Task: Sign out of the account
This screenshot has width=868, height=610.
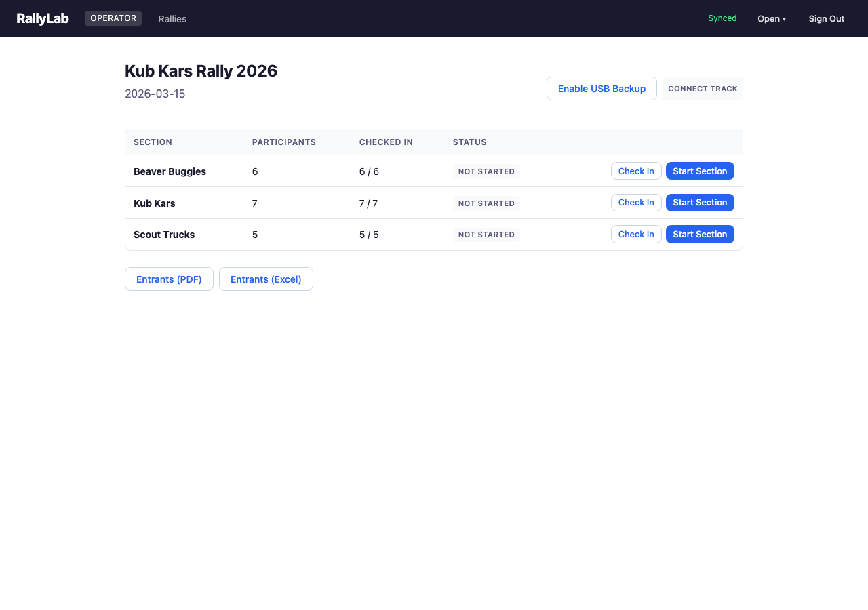Action: click(826, 19)
